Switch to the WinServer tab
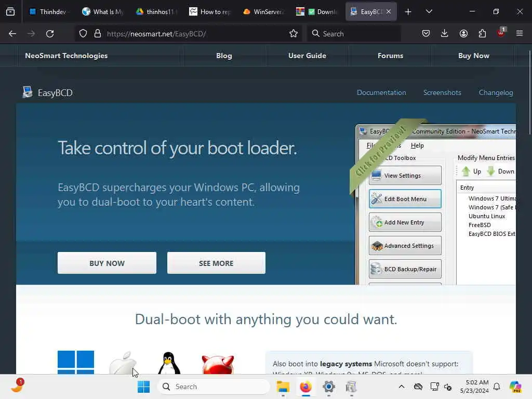The width and height of the screenshot is (532, 399). tap(263, 12)
